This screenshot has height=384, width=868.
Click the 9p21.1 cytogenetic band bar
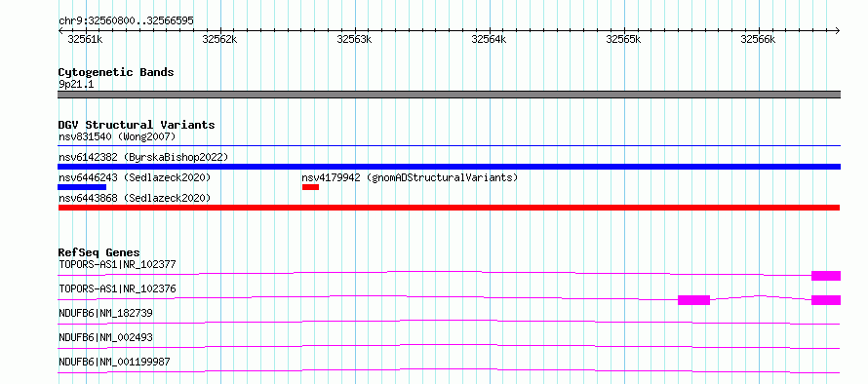(x=449, y=95)
